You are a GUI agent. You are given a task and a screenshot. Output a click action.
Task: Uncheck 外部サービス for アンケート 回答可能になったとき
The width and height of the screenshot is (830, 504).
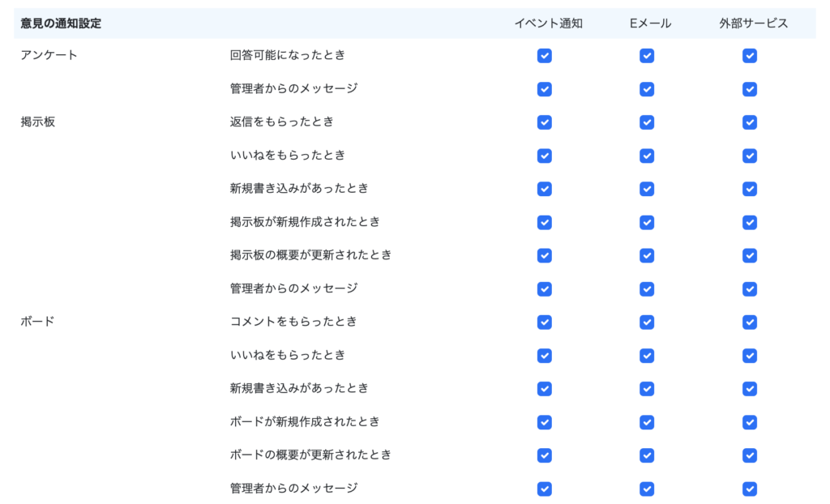click(750, 56)
